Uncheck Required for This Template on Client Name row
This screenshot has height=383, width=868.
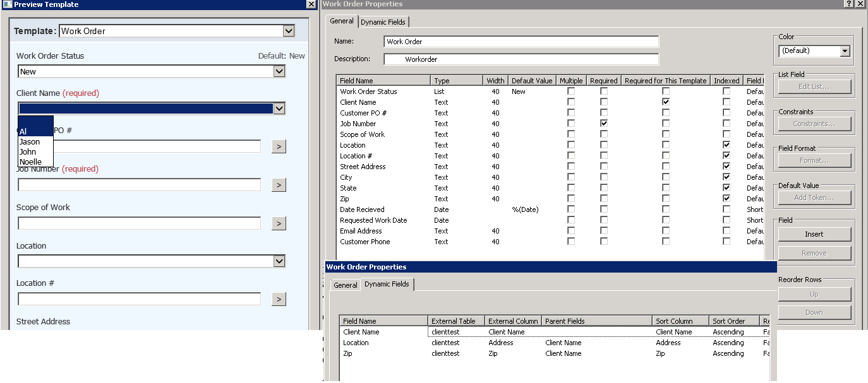pos(666,102)
